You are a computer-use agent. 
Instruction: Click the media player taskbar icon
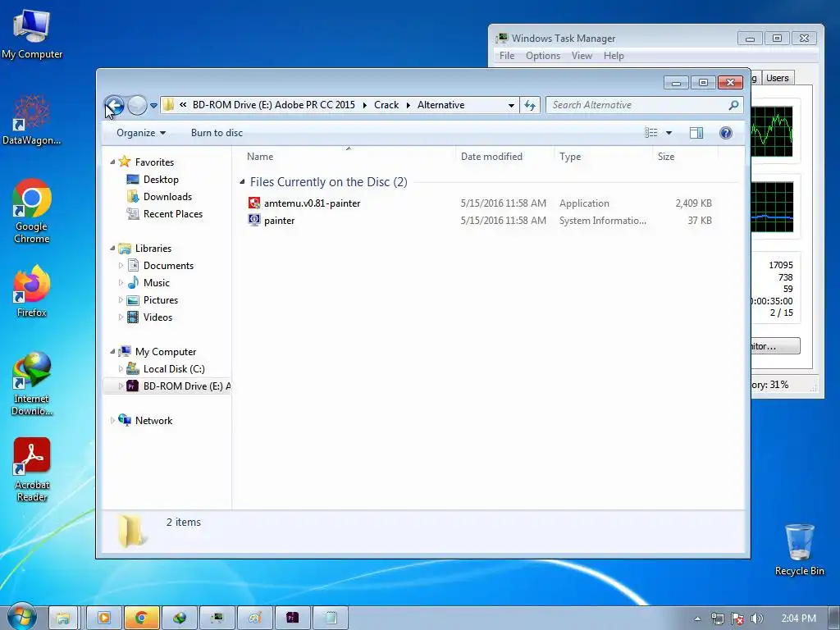click(103, 619)
